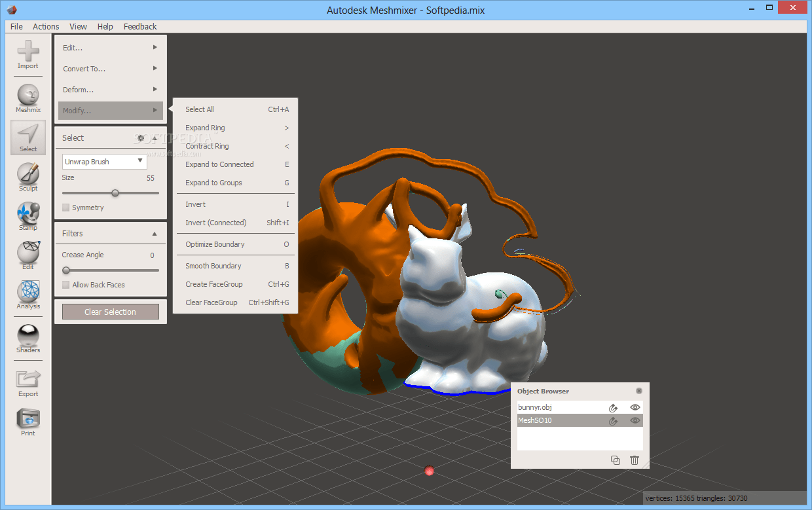
Task: Select MeshSO10 in Object Browser
Action: click(x=580, y=420)
